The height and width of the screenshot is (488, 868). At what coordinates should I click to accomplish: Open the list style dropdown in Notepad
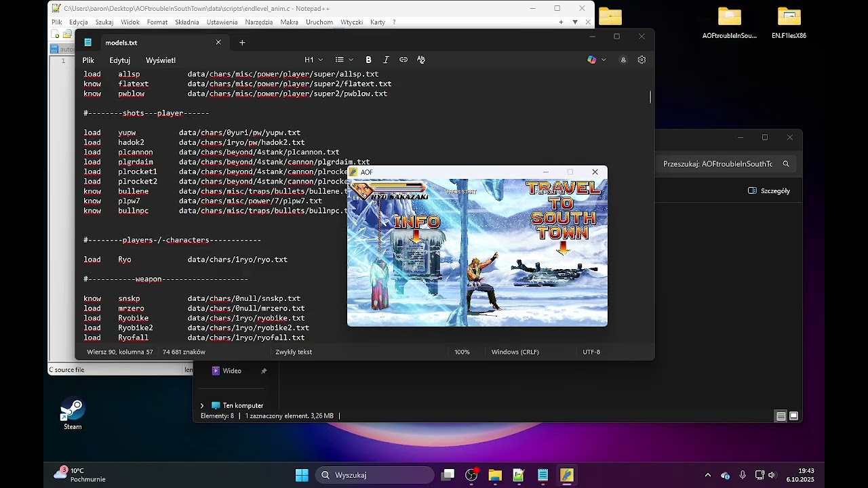[344, 60]
